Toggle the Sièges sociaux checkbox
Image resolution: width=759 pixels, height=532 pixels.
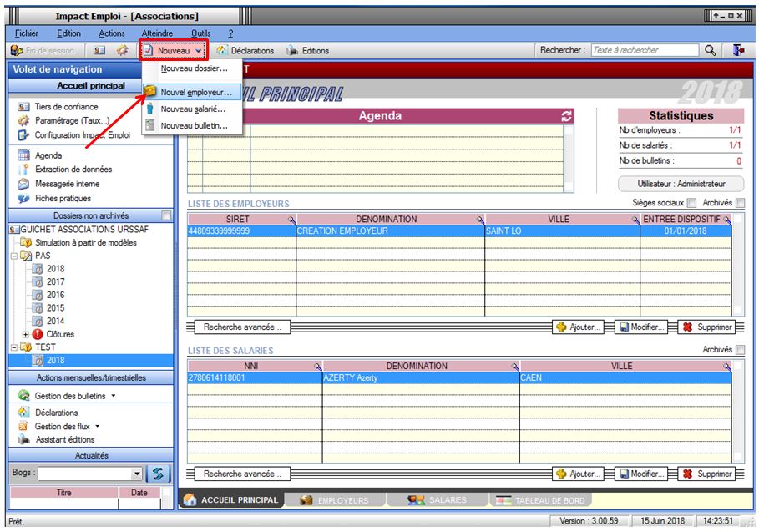click(691, 203)
